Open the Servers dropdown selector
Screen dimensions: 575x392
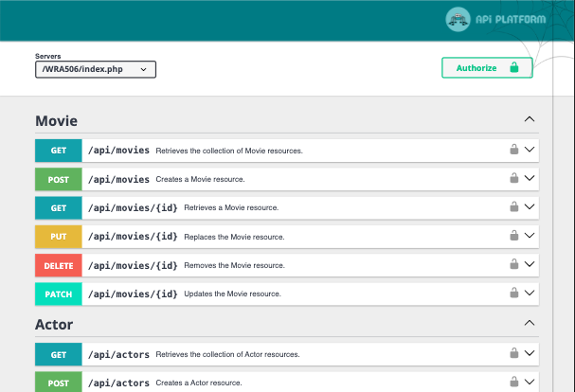95,69
